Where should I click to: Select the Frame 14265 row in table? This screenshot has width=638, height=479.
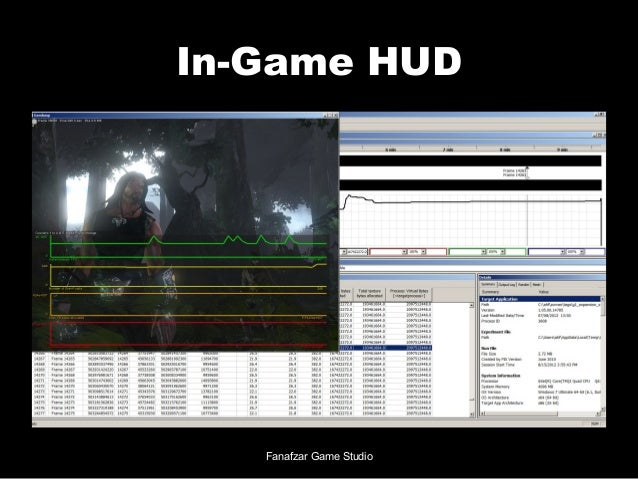click(232, 359)
